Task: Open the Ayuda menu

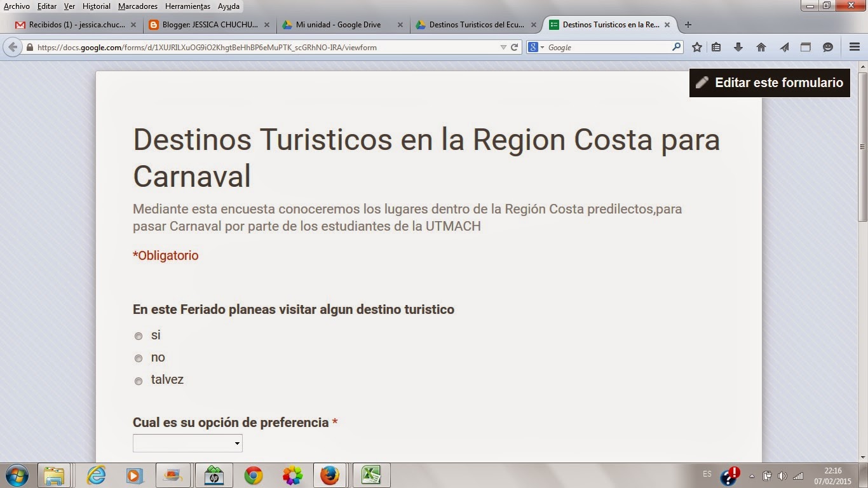Action: [229, 6]
